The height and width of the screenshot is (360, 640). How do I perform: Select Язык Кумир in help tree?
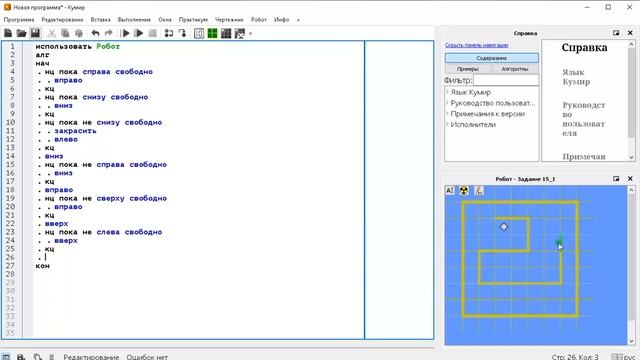(x=471, y=92)
